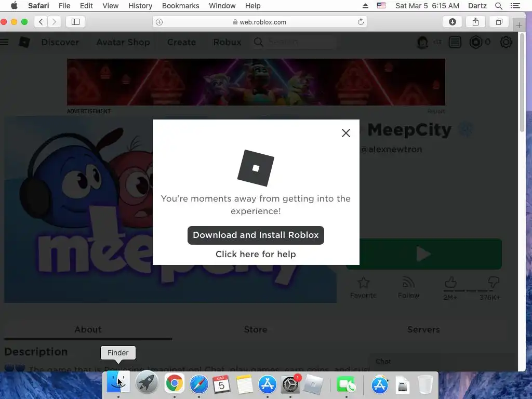This screenshot has width=532, height=399.
Task: Open the Safari menu
Action: (38, 6)
